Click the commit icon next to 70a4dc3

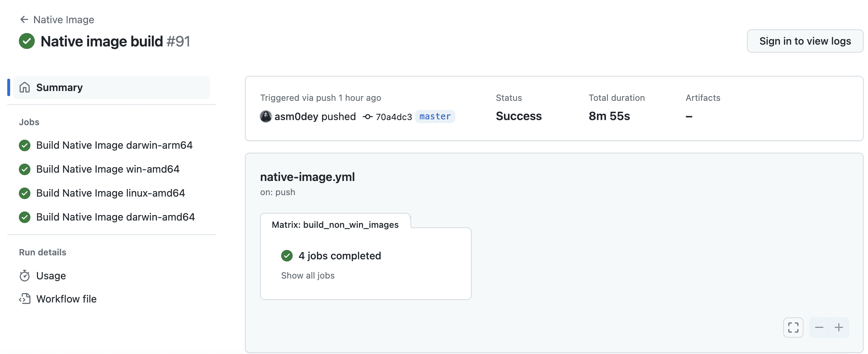tap(367, 116)
